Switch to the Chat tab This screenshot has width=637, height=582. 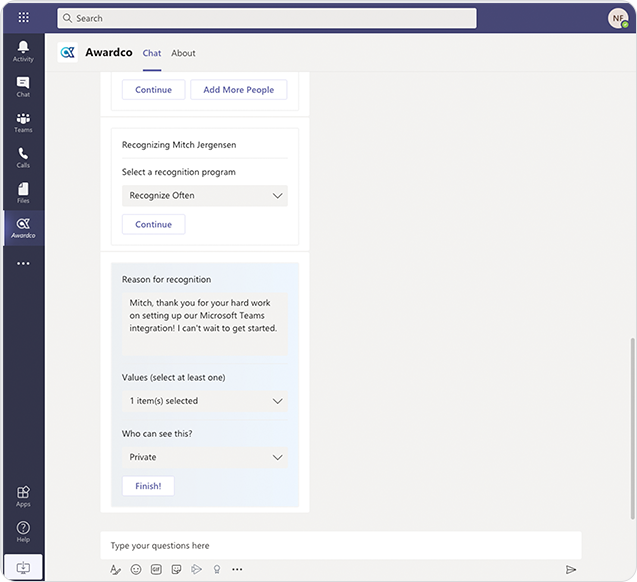click(152, 53)
